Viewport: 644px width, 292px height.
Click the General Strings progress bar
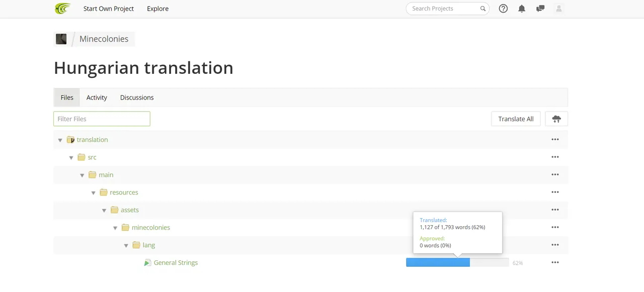coord(457,262)
